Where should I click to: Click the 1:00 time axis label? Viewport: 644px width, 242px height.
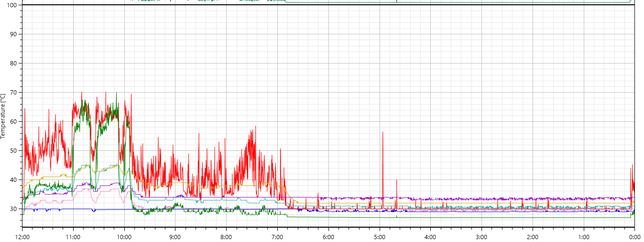coord(583,237)
